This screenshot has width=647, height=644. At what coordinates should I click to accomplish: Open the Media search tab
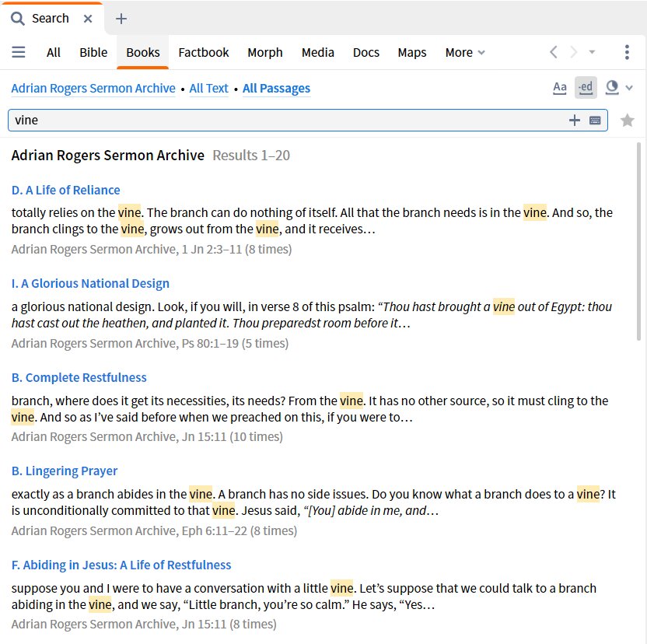[x=318, y=52]
